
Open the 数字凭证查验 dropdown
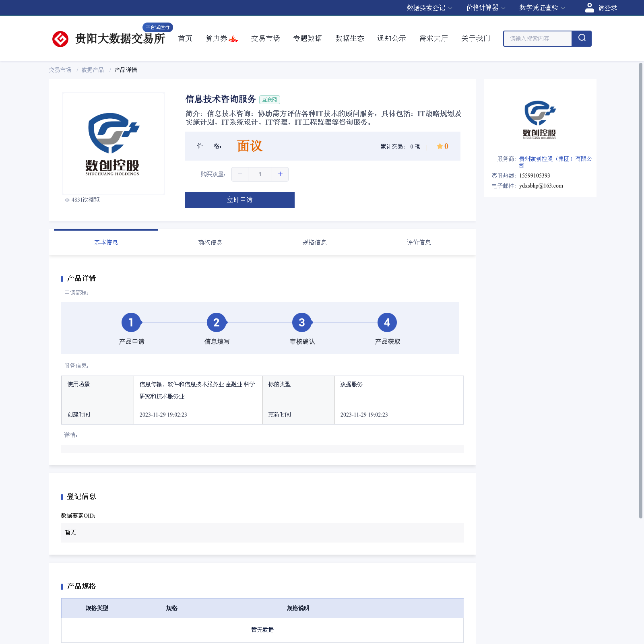(x=542, y=8)
